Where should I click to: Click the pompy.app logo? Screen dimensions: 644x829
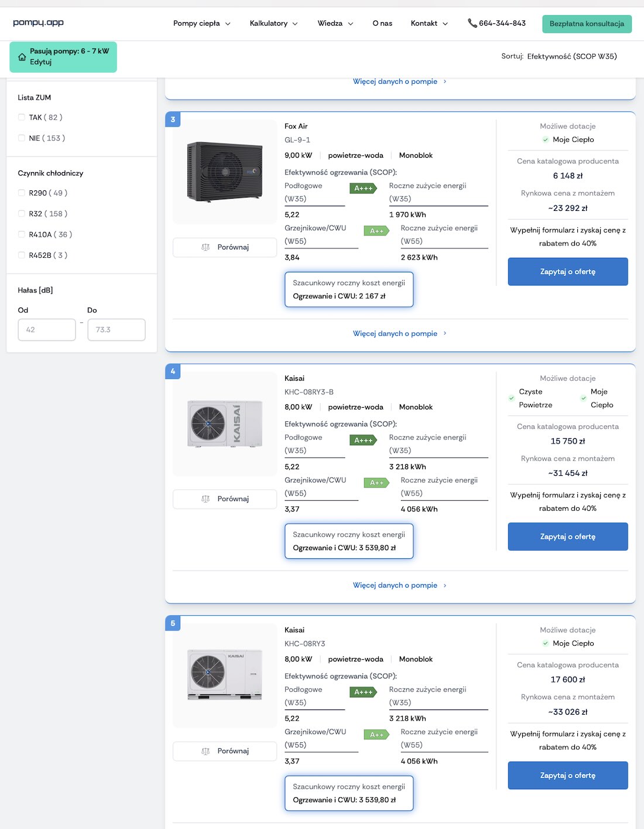click(38, 23)
